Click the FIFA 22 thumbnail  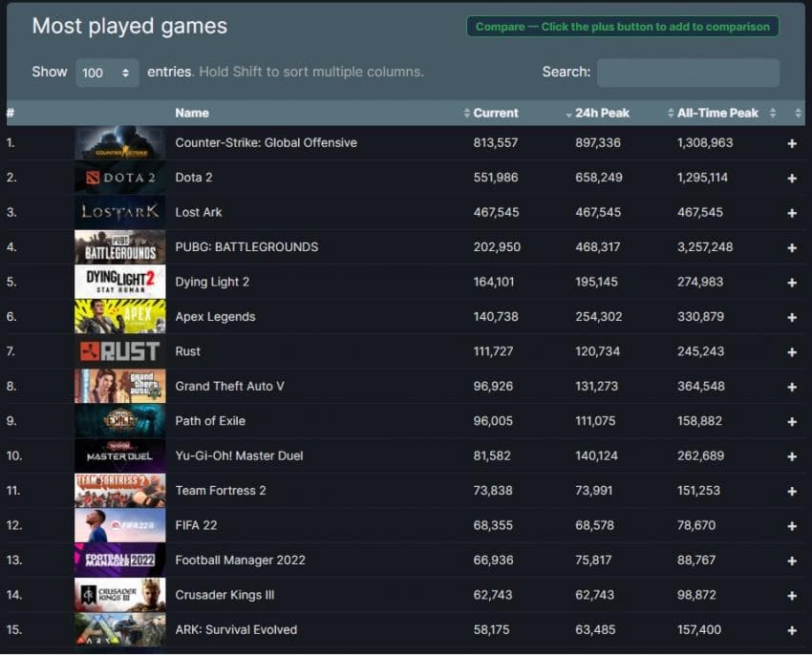point(120,525)
